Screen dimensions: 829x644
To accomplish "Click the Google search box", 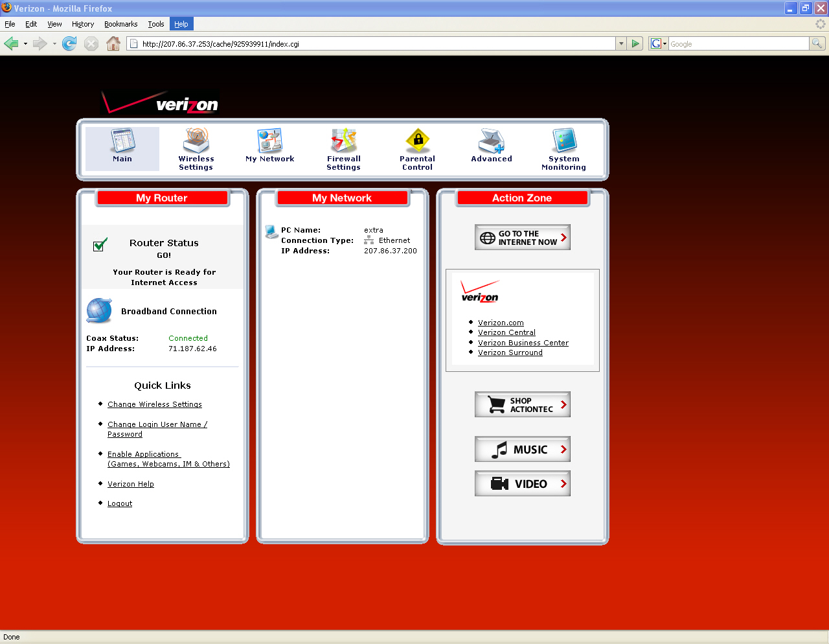I will pos(738,43).
